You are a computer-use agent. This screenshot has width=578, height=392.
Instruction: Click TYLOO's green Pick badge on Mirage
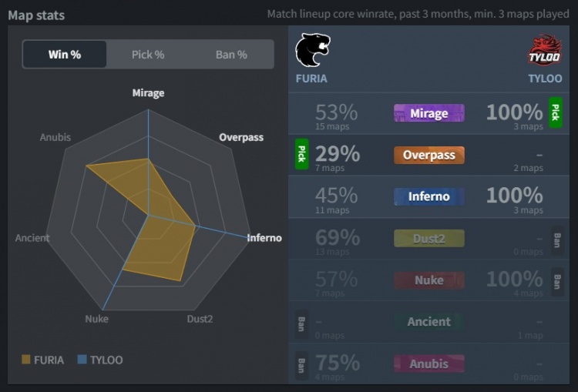point(555,113)
